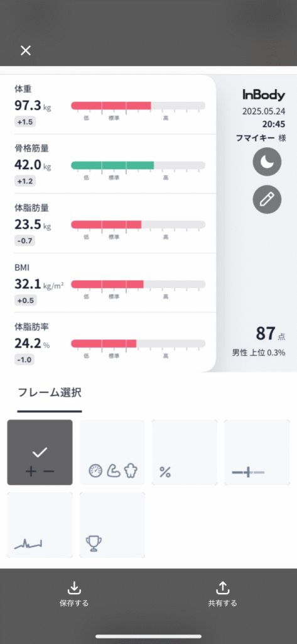Tap the -0.7 体脂肪量 change badge

click(24, 241)
